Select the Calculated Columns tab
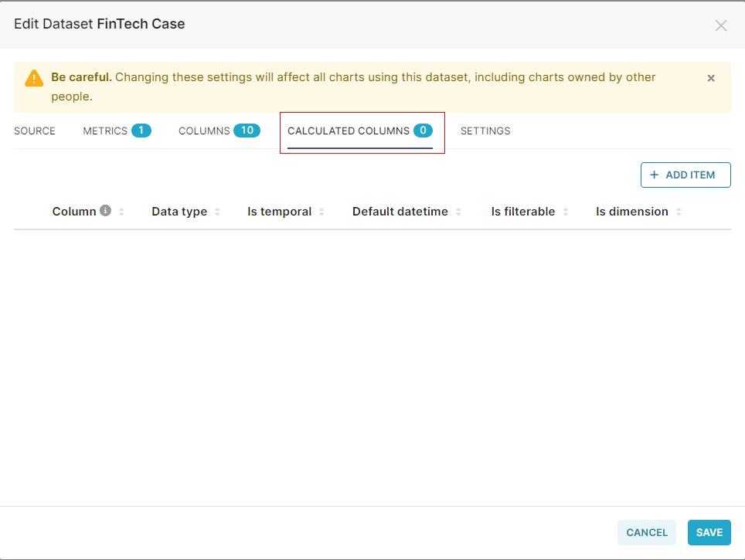Image resolution: width=745 pixels, height=560 pixels. [360, 131]
